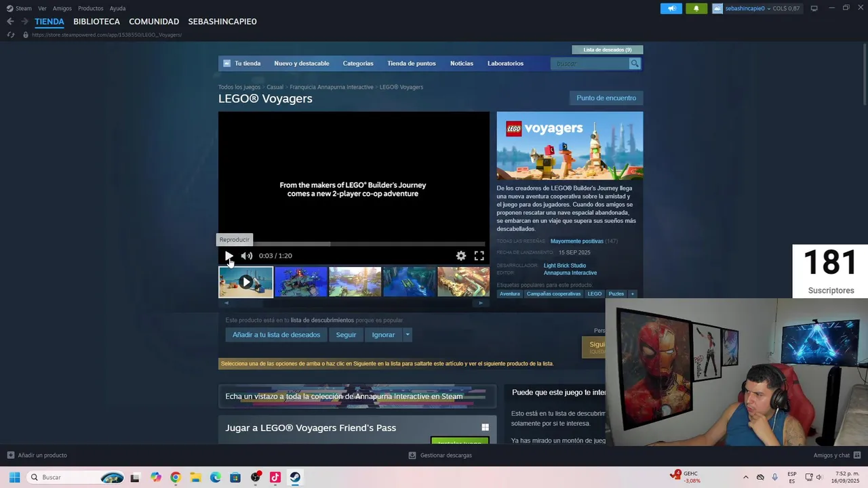This screenshot has height=488, width=868.
Task: Open the Ayuda menu
Action: (118, 8)
